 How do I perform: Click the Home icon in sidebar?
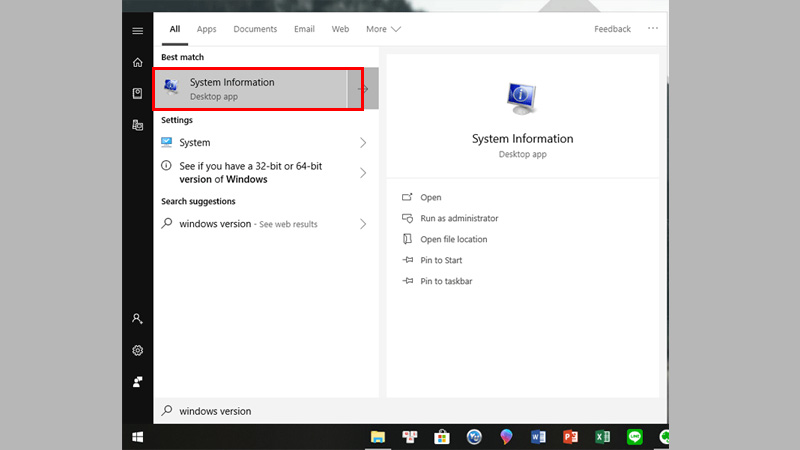coord(137,62)
